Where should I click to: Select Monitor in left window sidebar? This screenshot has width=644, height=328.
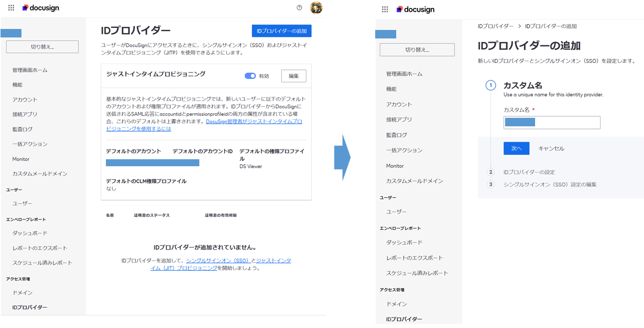tap(21, 159)
